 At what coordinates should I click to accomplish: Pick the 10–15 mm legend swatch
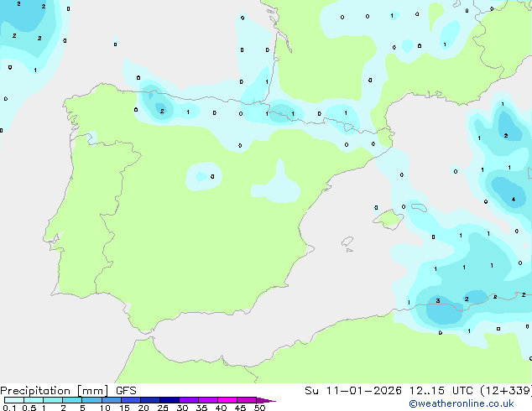(x=112, y=400)
